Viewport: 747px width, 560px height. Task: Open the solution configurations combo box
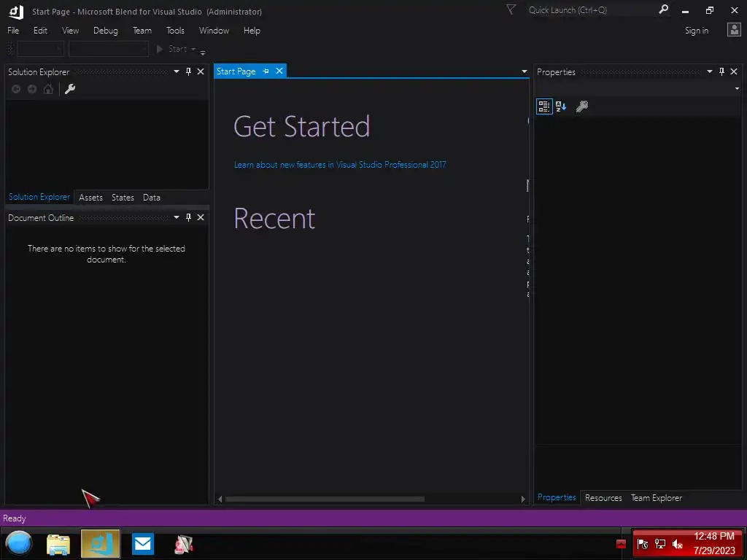tap(40, 49)
